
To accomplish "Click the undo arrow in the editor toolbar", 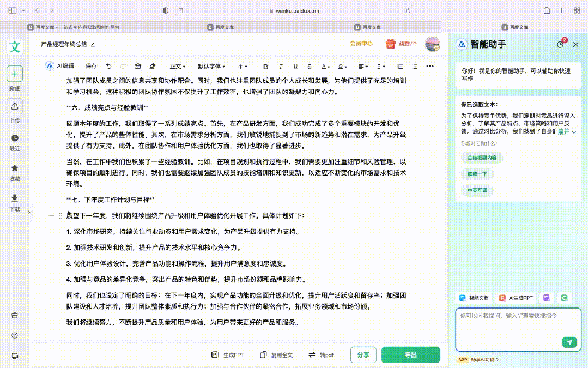I will pyautogui.click(x=108, y=66).
